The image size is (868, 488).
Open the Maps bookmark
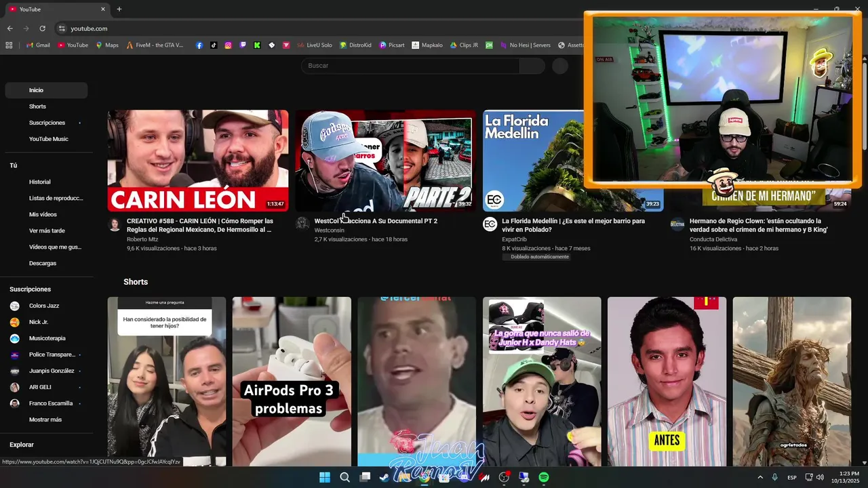click(107, 45)
